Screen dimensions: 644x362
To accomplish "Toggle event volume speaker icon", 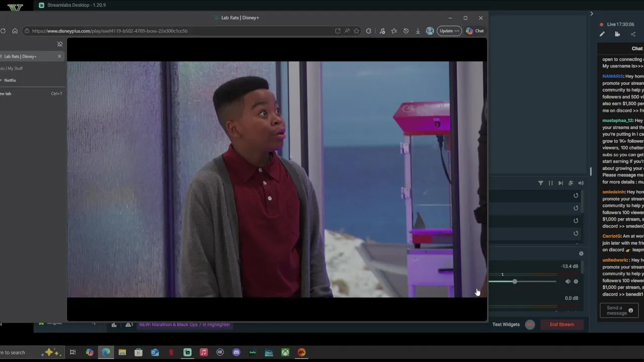I will (581, 183).
